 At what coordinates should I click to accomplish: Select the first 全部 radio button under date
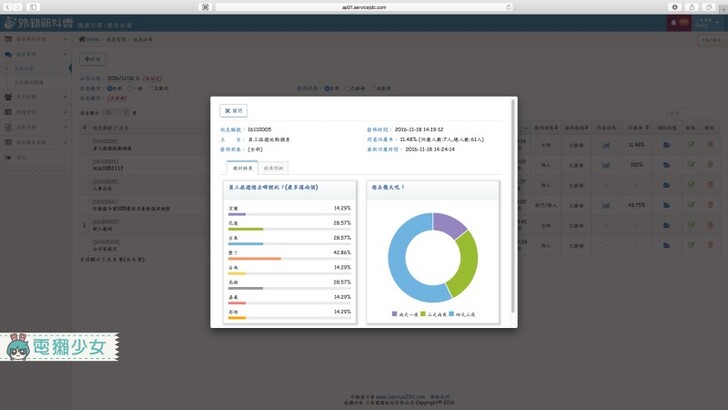tap(110, 88)
